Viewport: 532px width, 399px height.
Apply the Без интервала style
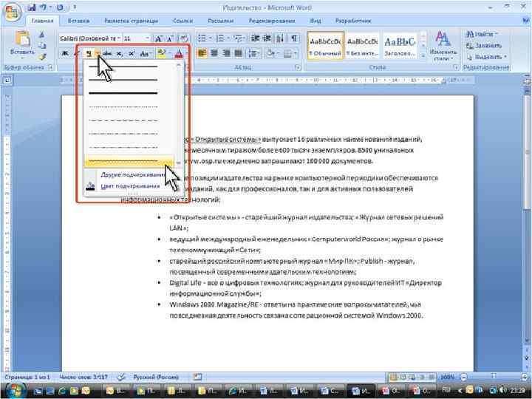tap(363, 46)
